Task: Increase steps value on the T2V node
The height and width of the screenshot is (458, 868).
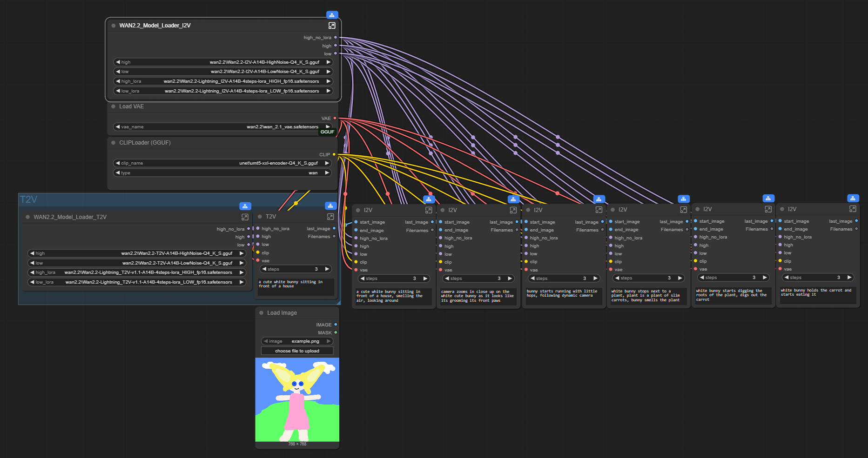Action: coord(328,269)
